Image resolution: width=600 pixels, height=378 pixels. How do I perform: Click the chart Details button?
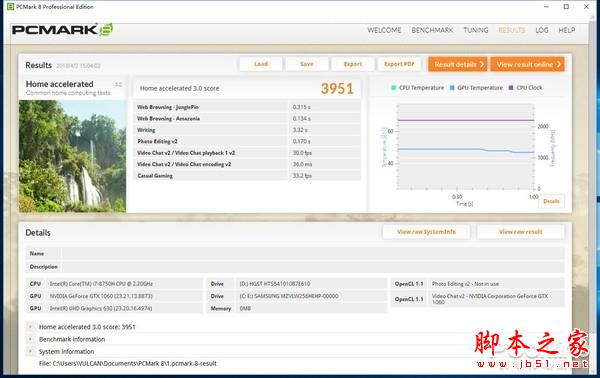coord(551,201)
